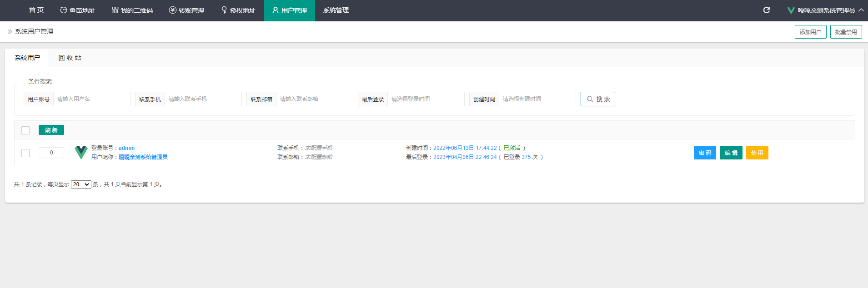868x288 pixels.
Task: Open 我的二维码 QR code menu
Action: pyautogui.click(x=132, y=10)
